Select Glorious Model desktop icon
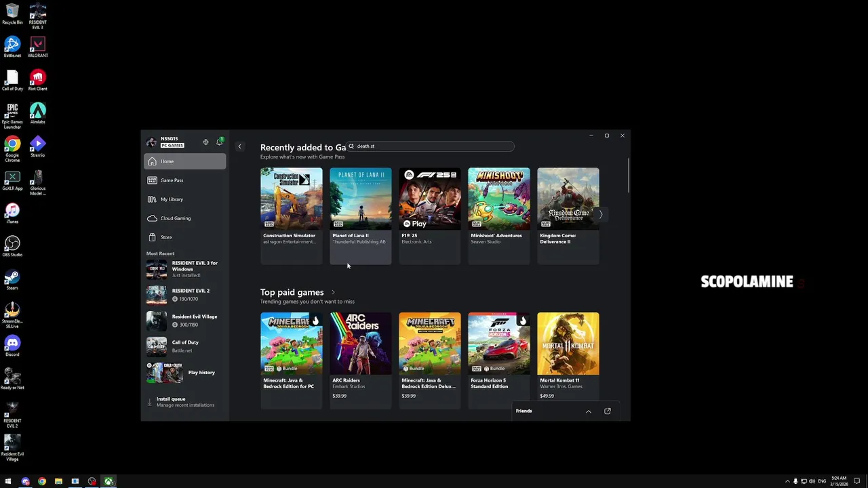The height and width of the screenshot is (488, 868). click(37, 182)
